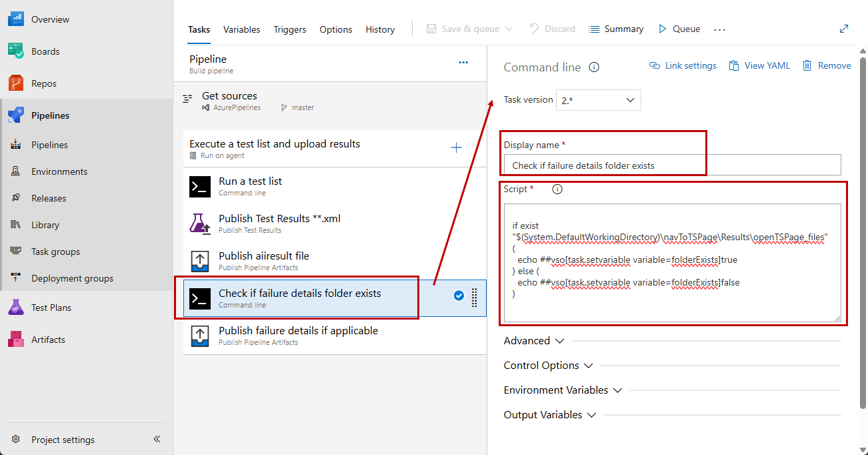Open the pipeline ellipsis menu

(464, 61)
